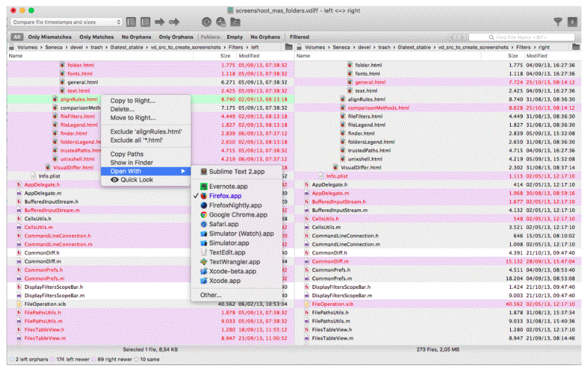Screen dimensions: 588x375
Task: Click the info panel icon at top right
Action: (x=572, y=22)
